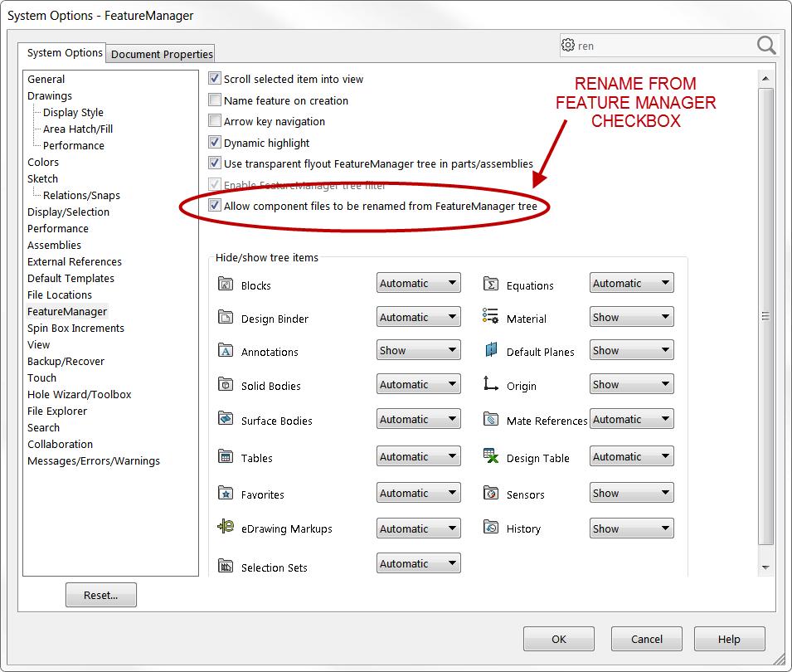Select the System Options tab
Image resolution: width=792 pixels, height=672 pixels.
point(63,53)
